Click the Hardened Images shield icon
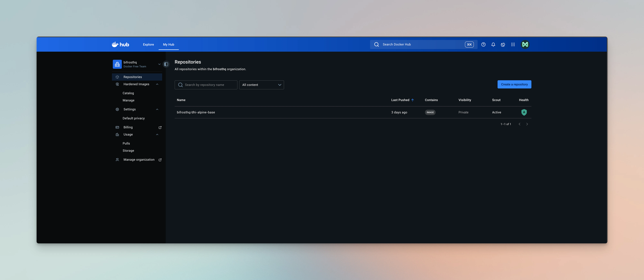 (x=117, y=84)
